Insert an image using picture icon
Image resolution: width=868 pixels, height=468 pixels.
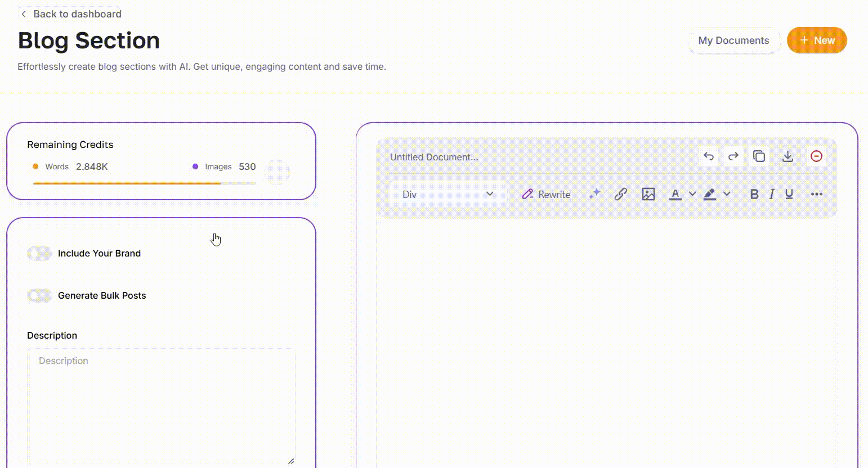tap(648, 194)
